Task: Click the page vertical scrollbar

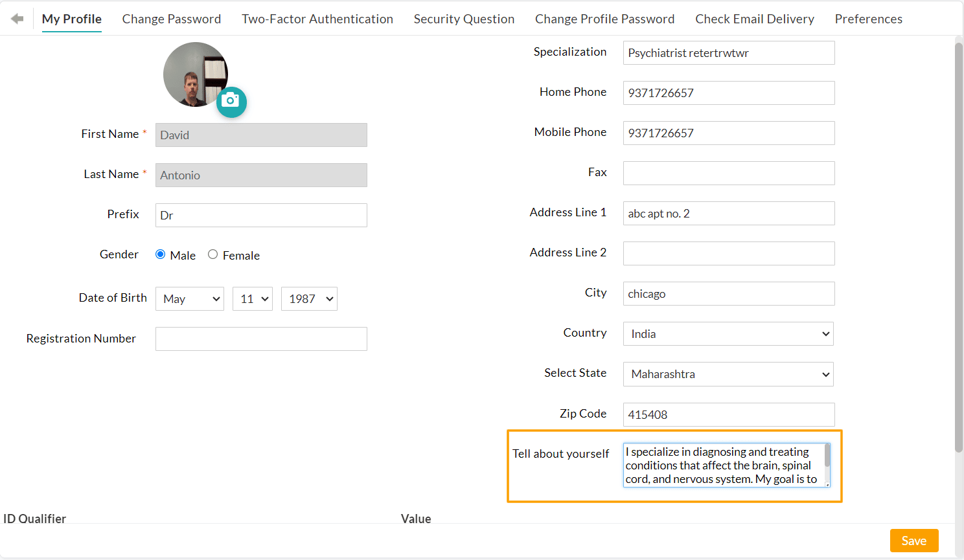Action: pos(959,246)
